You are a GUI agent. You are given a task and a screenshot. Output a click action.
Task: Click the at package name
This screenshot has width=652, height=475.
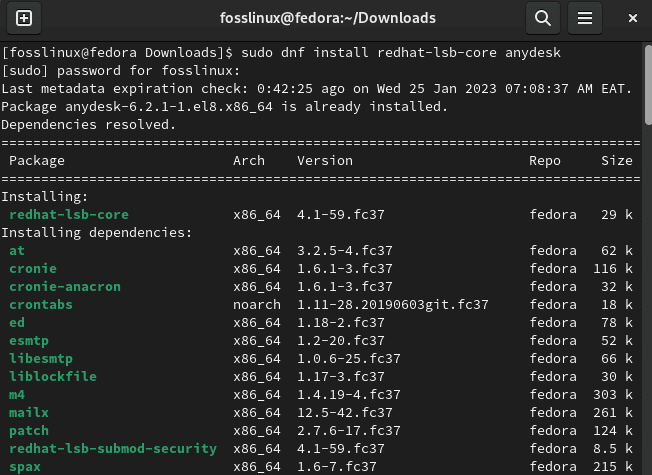click(x=17, y=251)
